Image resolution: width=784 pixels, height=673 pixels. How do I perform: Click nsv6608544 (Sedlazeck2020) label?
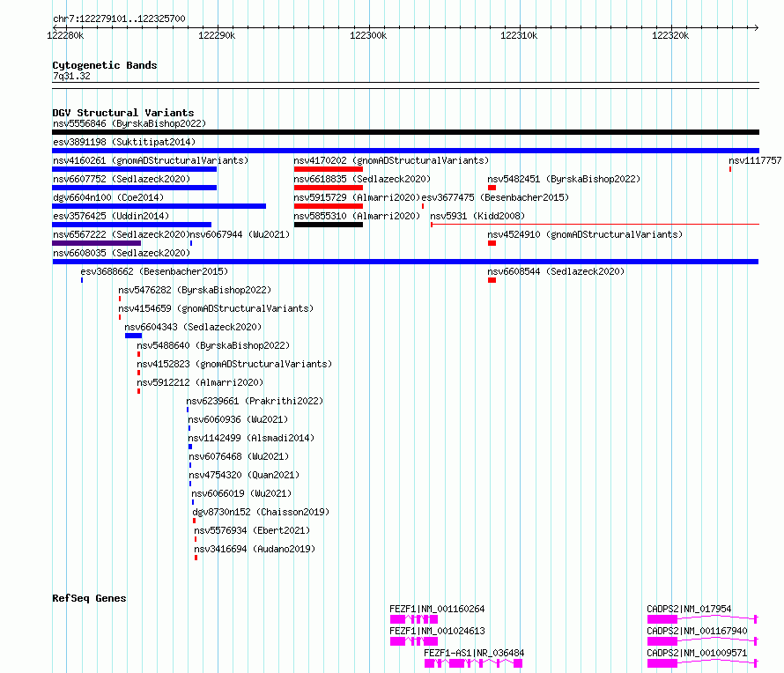pyautogui.click(x=556, y=271)
